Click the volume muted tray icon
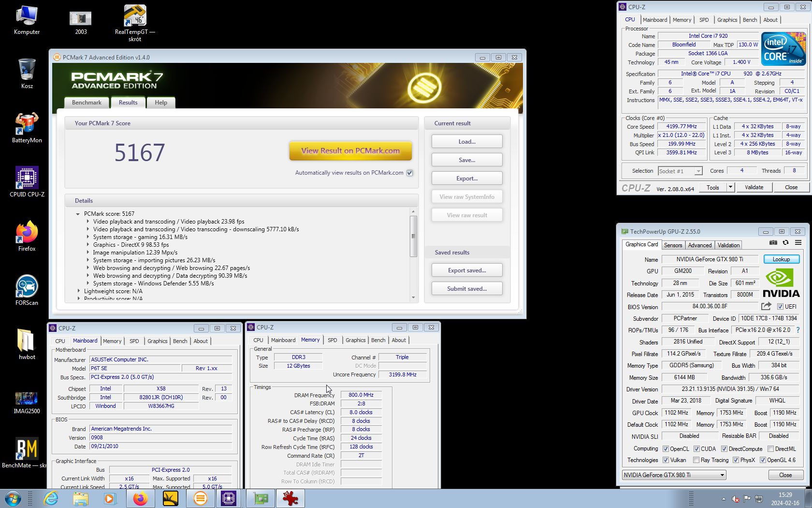Image resolution: width=812 pixels, height=508 pixels. [x=736, y=499]
